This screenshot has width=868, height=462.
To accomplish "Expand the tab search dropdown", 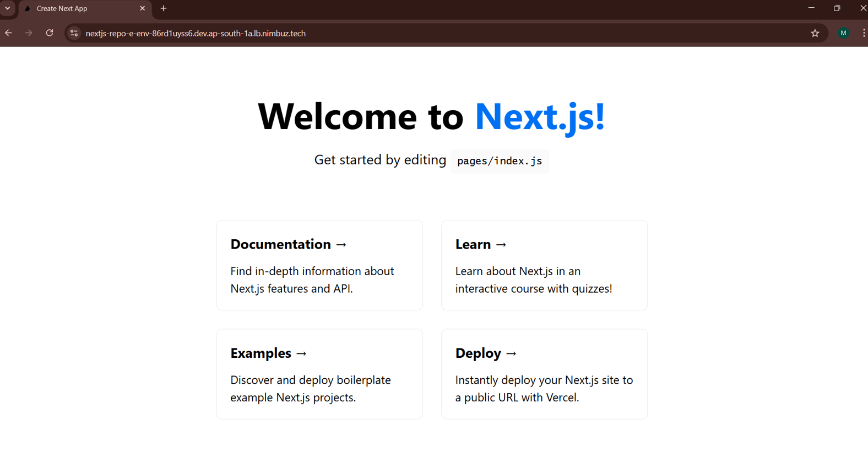I will coord(8,8).
